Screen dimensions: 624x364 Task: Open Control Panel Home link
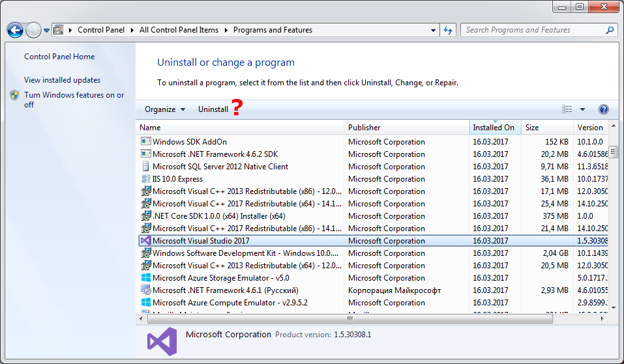(x=59, y=57)
